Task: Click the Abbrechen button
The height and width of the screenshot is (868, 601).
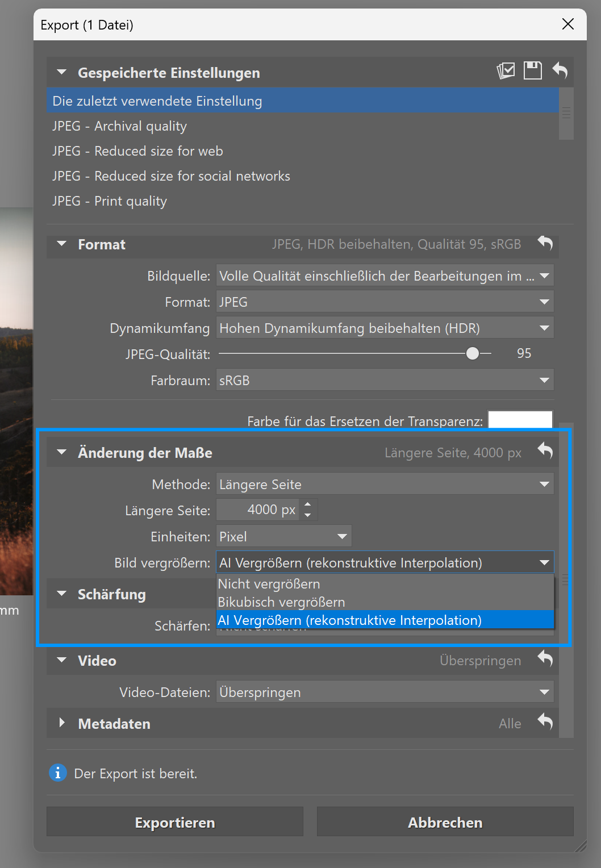Action: [x=445, y=822]
